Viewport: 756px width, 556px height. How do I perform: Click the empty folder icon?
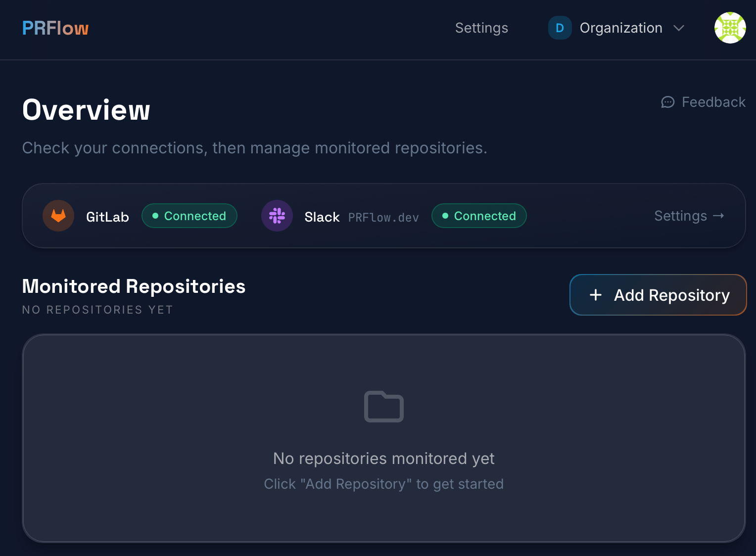tap(384, 407)
